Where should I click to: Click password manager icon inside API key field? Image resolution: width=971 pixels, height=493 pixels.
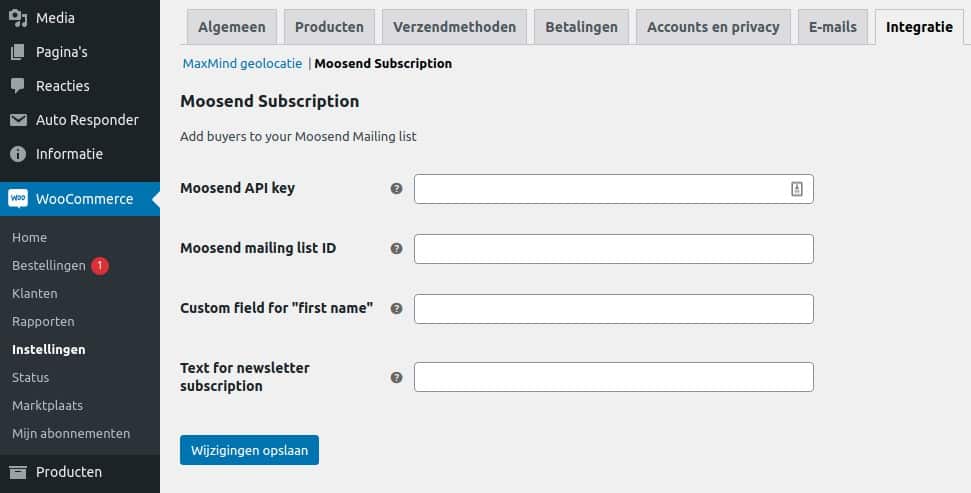796,189
